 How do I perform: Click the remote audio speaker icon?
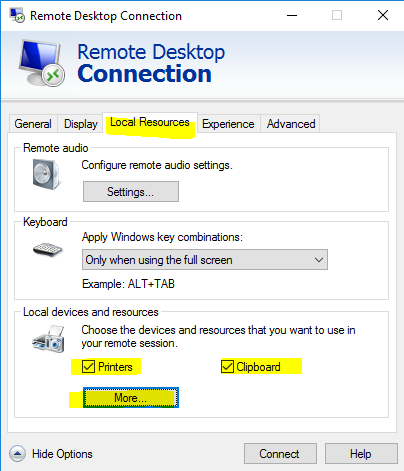click(47, 174)
